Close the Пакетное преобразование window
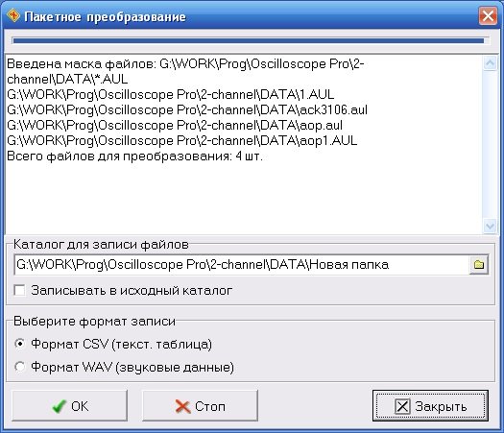The width and height of the screenshot is (504, 433). coord(488,15)
